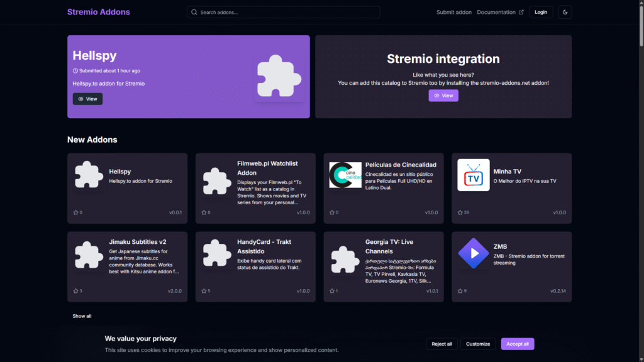The image size is (644, 362).
Task: Click the search magnifier icon
Action: point(194,13)
